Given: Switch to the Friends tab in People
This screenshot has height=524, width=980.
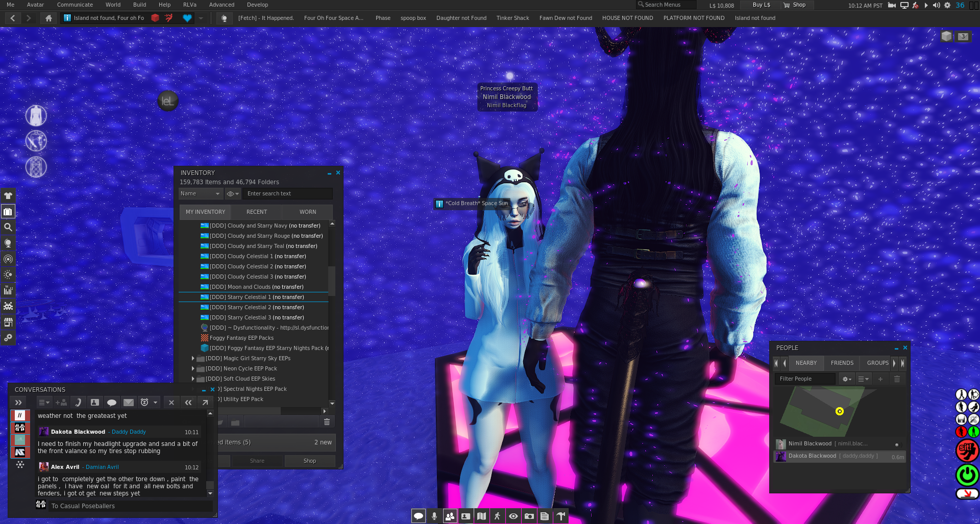Looking at the screenshot, I should 842,363.
